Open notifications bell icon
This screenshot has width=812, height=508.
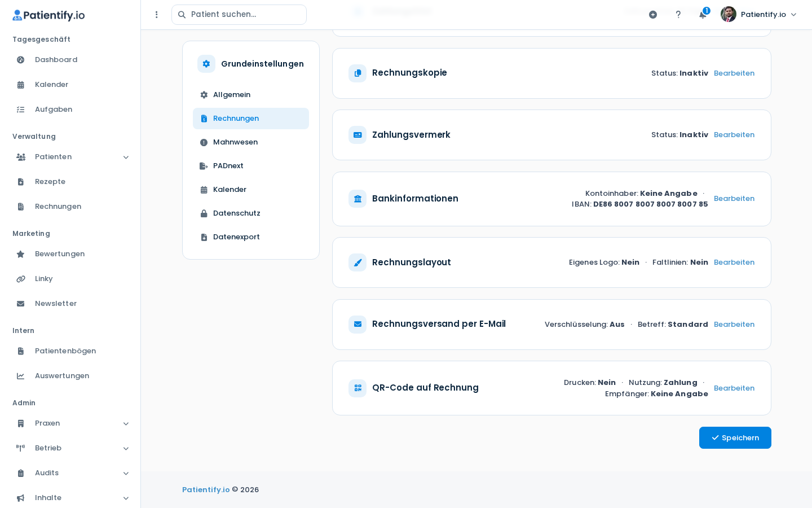coord(703,15)
